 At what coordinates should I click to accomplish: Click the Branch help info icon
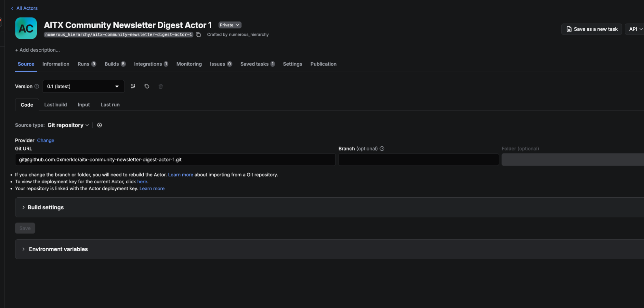382,149
